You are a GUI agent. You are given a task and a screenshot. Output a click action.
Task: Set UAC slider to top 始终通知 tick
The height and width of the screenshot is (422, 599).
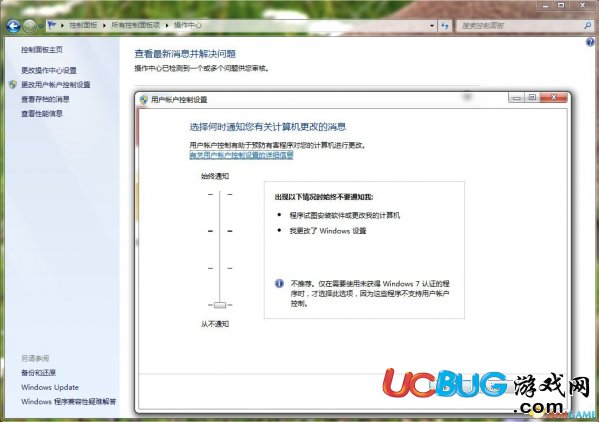tap(220, 194)
